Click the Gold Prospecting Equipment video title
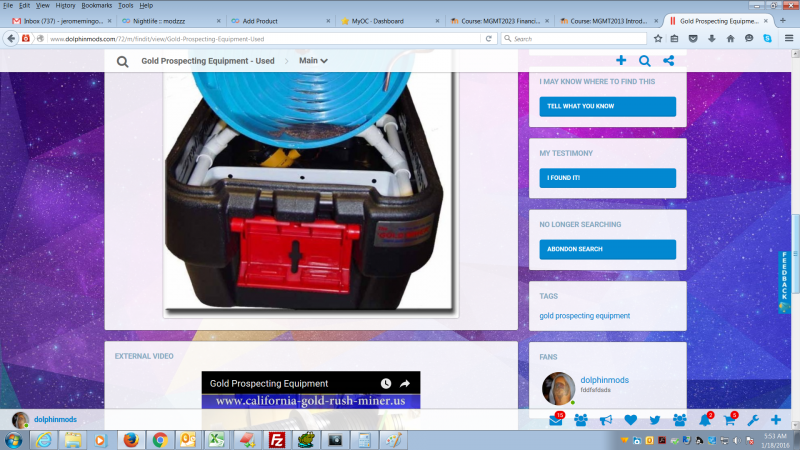 269,384
